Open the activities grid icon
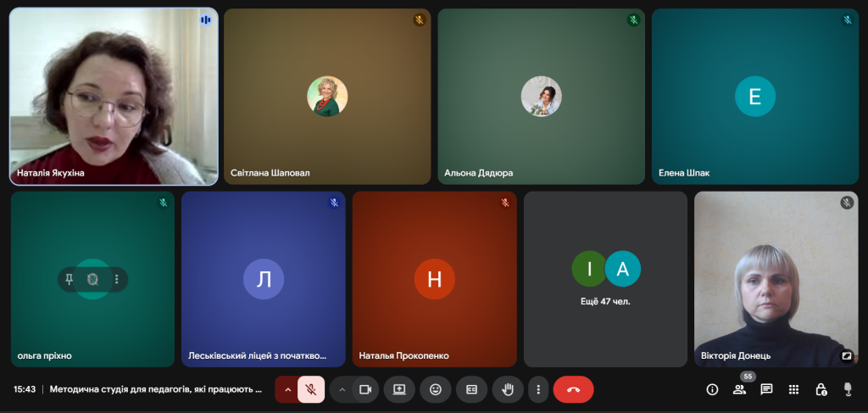The height and width of the screenshot is (413, 868). [x=793, y=389]
